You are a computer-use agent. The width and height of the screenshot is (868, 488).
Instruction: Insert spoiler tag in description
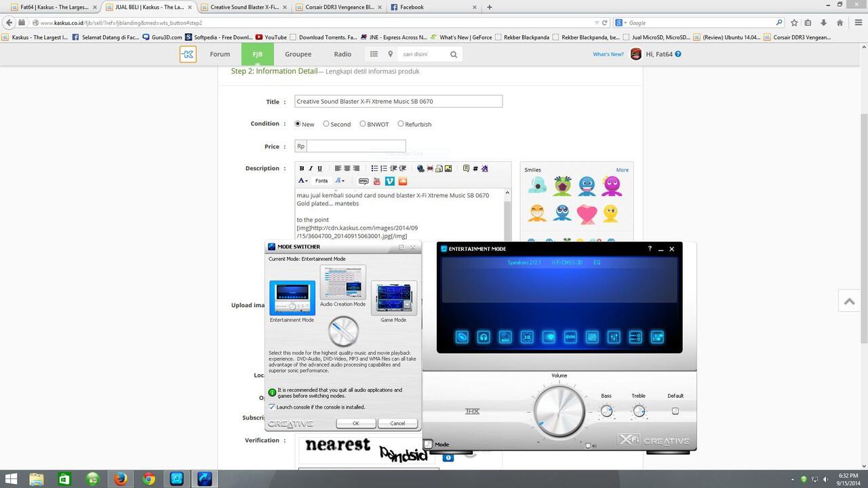tap(363, 181)
